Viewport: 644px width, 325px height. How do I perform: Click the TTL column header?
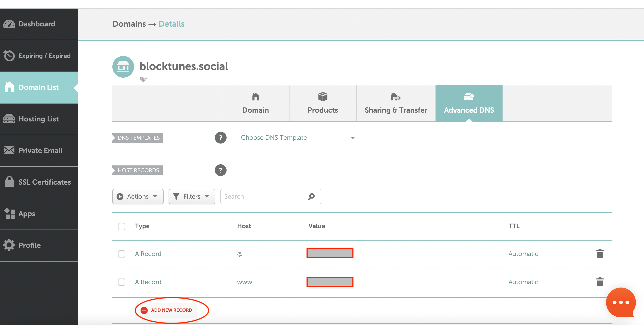514,226
